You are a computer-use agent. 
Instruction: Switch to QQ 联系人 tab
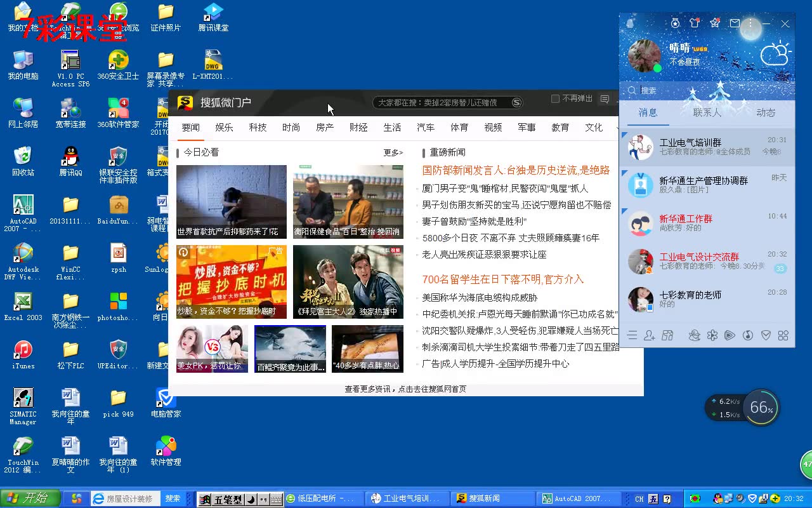click(x=707, y=113)
